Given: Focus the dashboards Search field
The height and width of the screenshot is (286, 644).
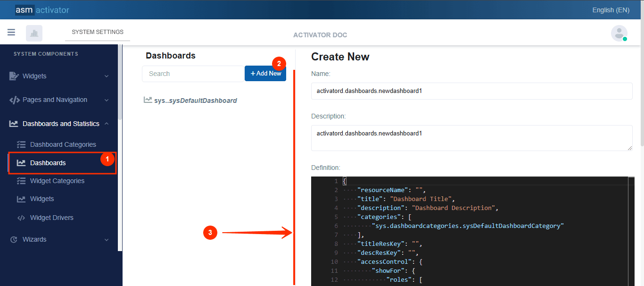Looking at the screenshot, I should click(x=193, y=74).
